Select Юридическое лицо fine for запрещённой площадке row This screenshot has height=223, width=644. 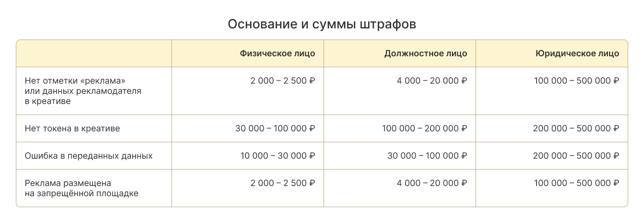click(x=576, y=183)
